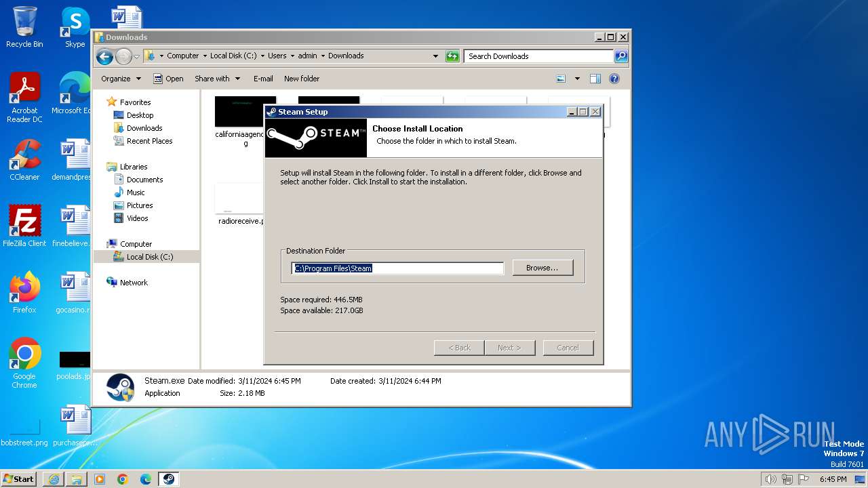Click the Refresh icon beside address bar
The width and height of the screenshot is (868, 488).
pos(452,56)
